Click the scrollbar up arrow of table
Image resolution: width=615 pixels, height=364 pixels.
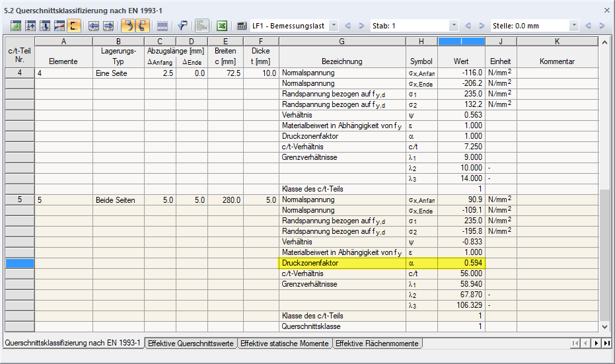coord(604,42)
